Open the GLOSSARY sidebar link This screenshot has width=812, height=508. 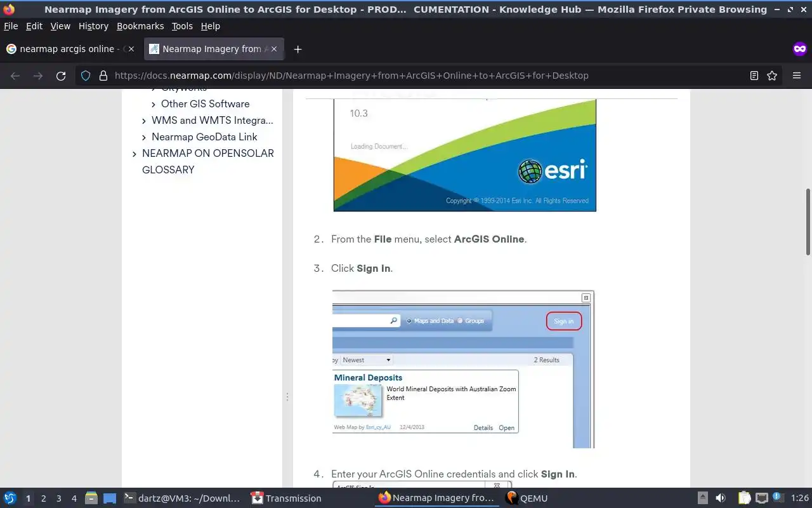pyautogui.click(x=168, y=170)
